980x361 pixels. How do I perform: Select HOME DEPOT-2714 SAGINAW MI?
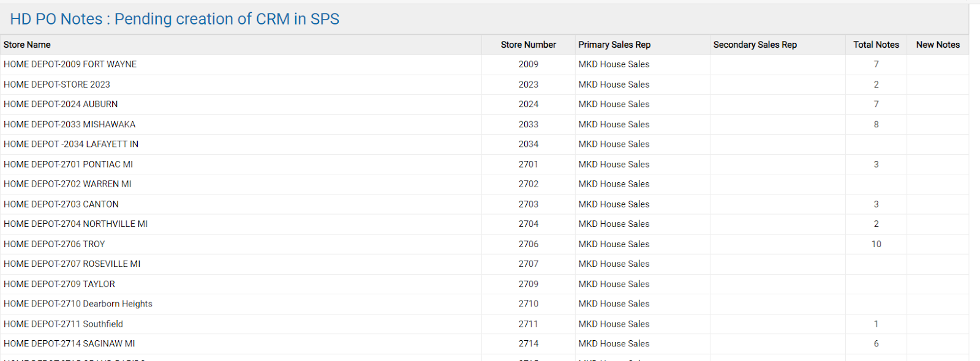69,343
